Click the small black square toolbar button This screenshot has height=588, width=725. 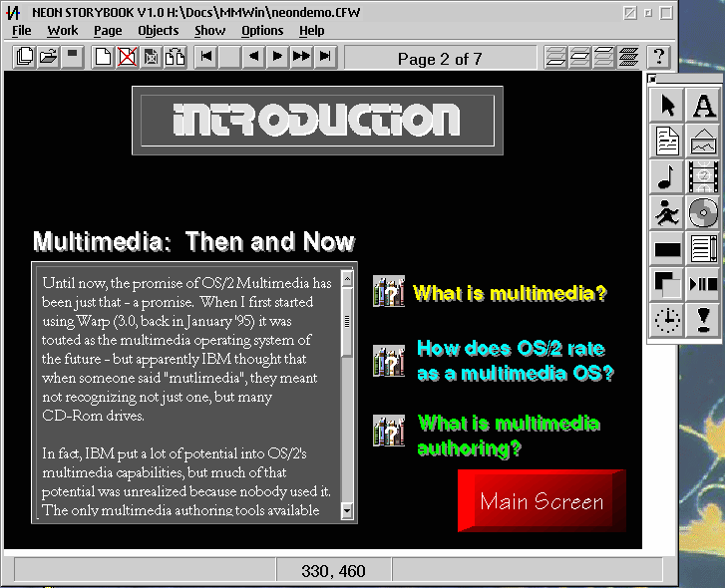(x=72, y=57)
